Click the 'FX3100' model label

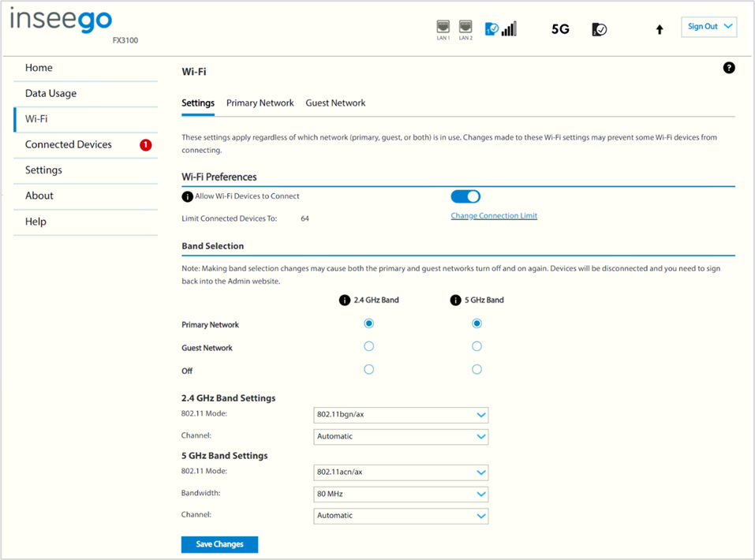[x=125, y=40]
